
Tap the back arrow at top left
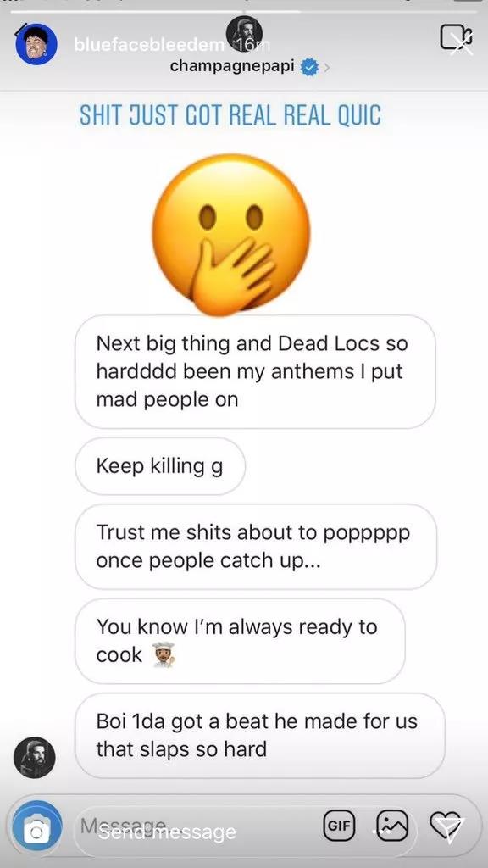tap(21, 31)
